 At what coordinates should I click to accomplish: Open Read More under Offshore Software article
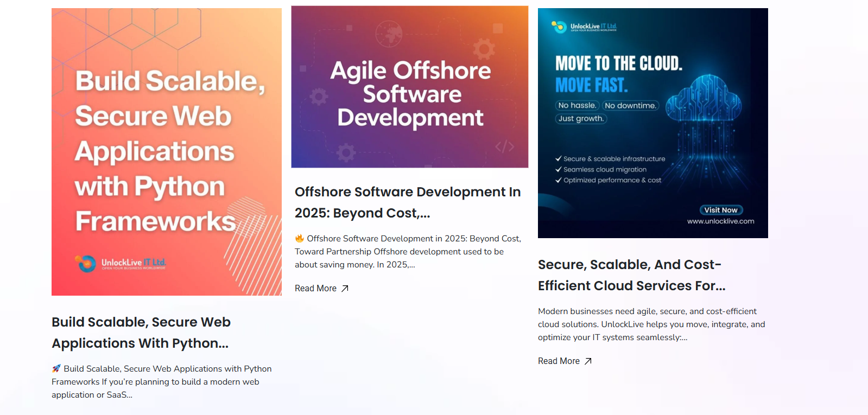[x=316, y=289]
